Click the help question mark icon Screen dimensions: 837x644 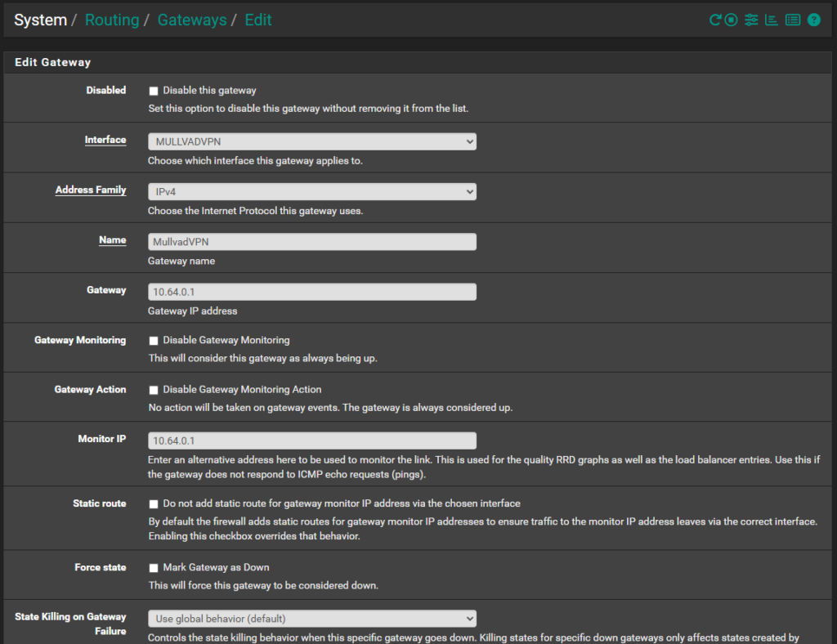click(813, 20)
